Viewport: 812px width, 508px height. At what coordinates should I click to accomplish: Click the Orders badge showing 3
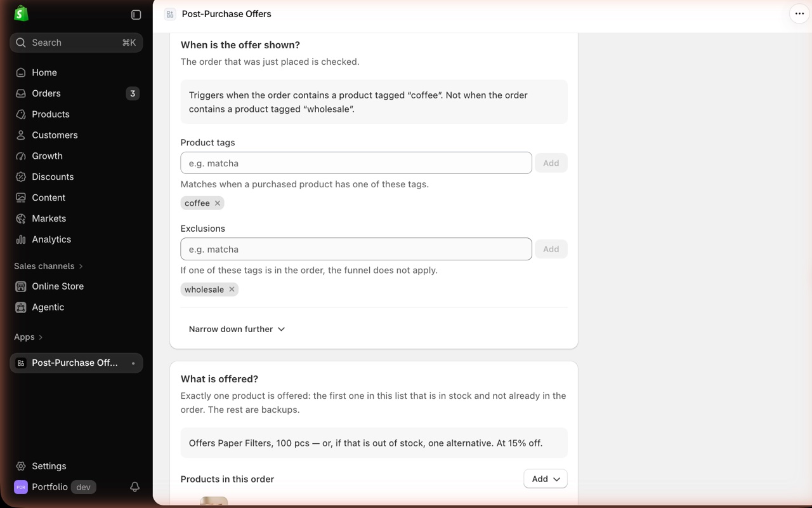[x=133, y=93]
